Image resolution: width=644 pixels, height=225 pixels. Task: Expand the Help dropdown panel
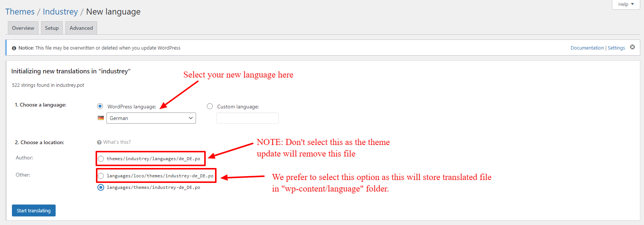click(x=626, y=4)
